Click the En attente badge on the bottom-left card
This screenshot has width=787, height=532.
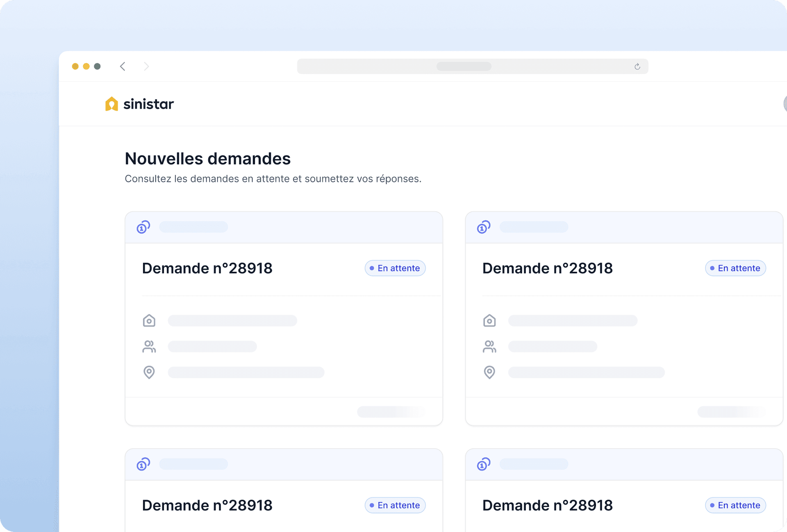(395, 505)
